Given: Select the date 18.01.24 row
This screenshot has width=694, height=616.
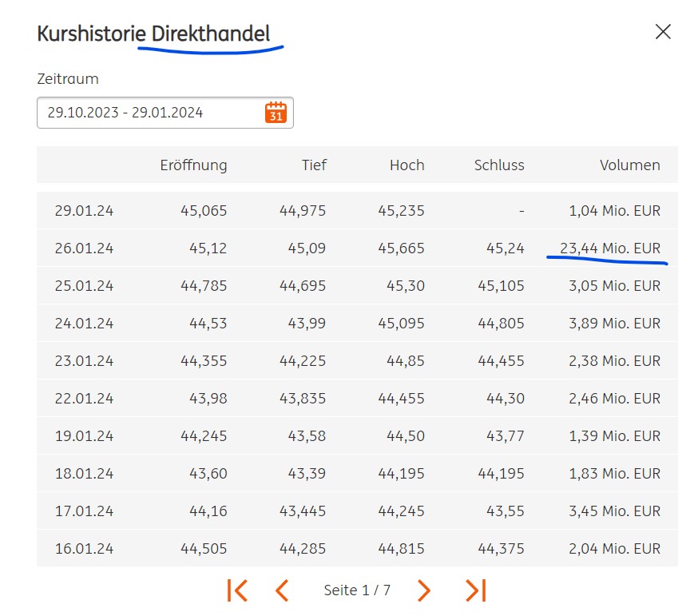Looking at the screenshot, I should [x=357, y=474].
